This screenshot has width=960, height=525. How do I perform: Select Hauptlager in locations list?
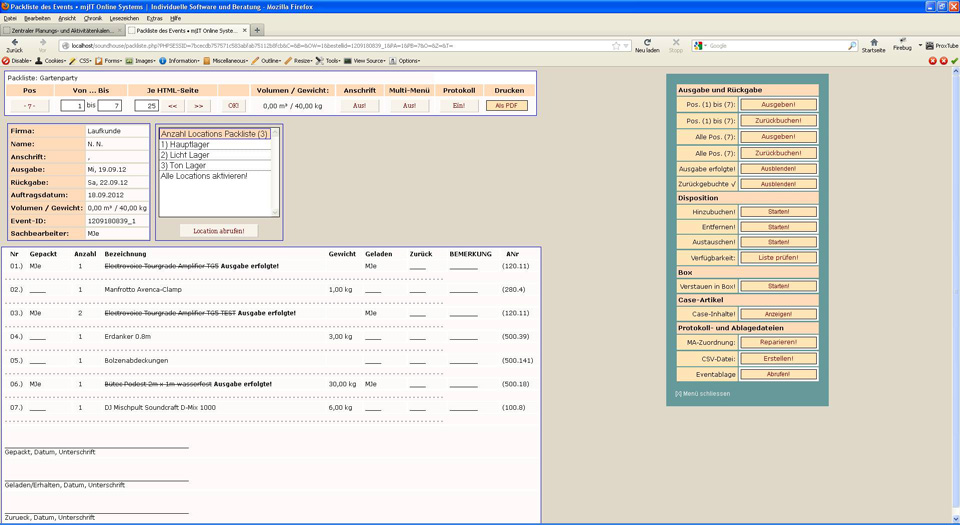point(215,144)
